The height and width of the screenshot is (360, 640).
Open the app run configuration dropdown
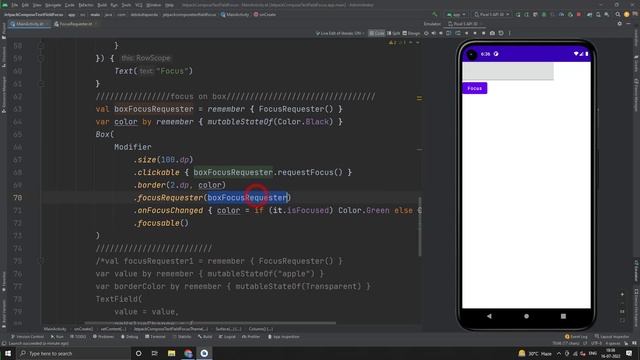pos(456,14)
